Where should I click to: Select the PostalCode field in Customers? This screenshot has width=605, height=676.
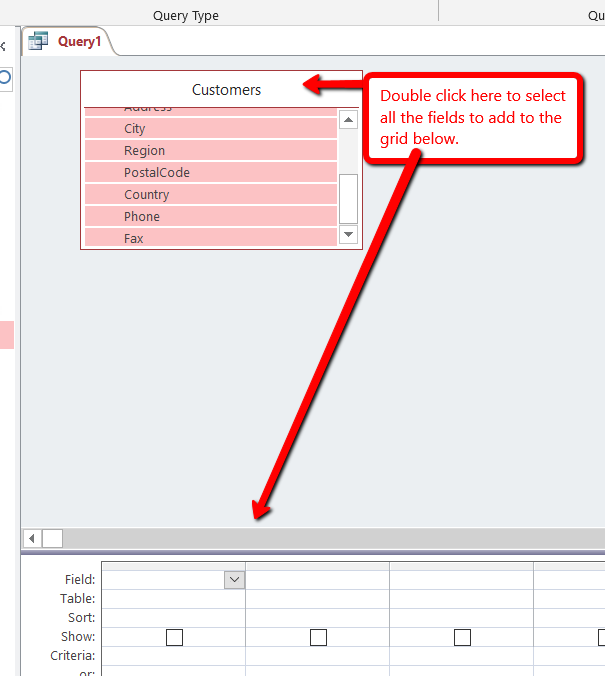click(x=210, y=172)
